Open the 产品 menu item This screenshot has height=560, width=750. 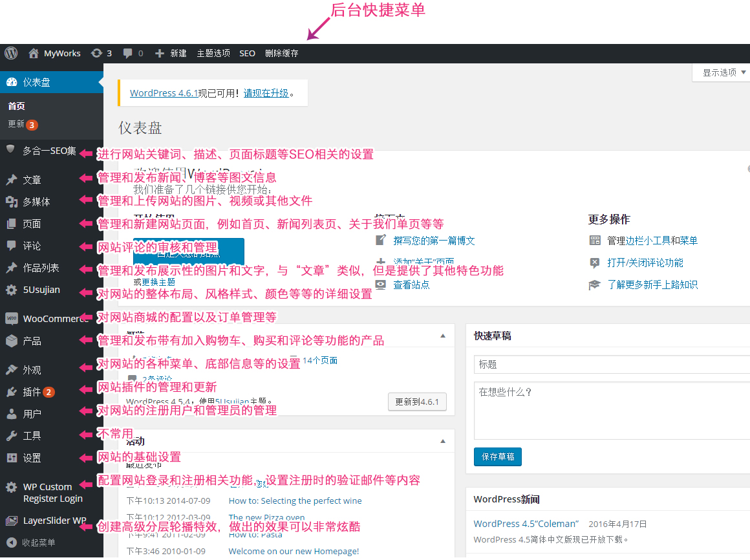(x=32, y=341)
